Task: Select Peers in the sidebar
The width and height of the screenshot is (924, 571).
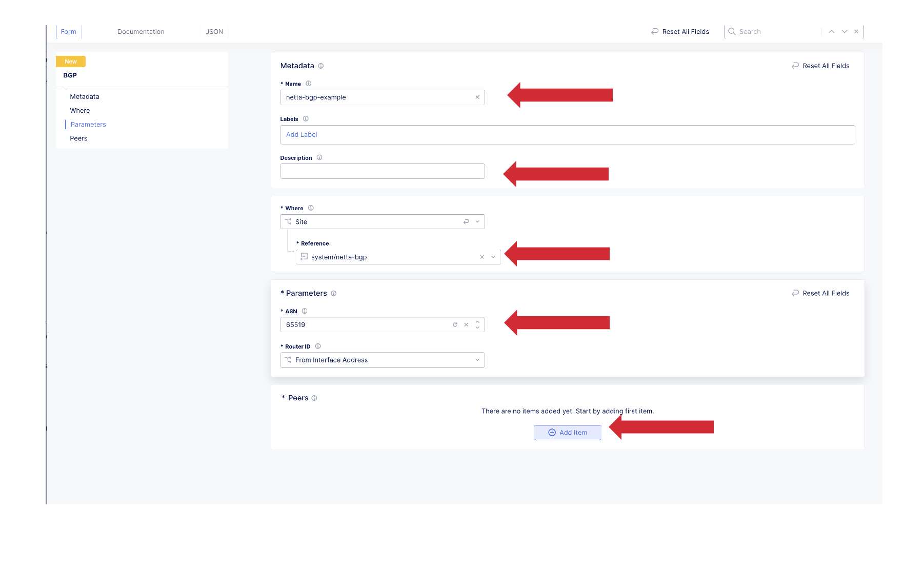Action: pyautogui.click(x=78, y=138)
